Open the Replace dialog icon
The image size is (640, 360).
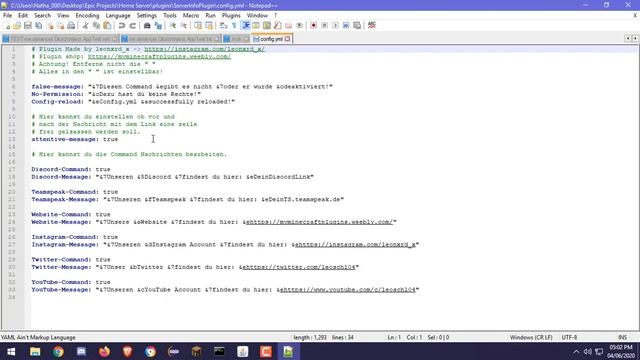(158, 25)
